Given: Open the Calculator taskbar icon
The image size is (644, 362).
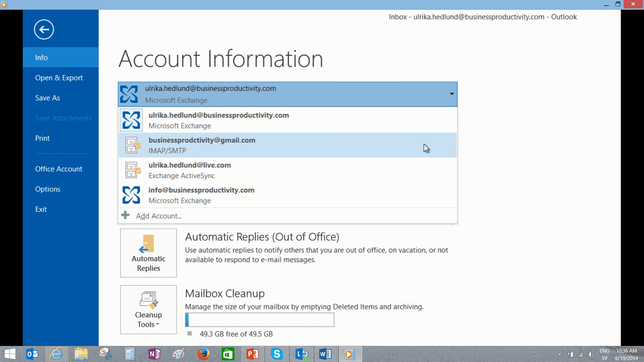Looking at the screenshot, I should 130,354.
